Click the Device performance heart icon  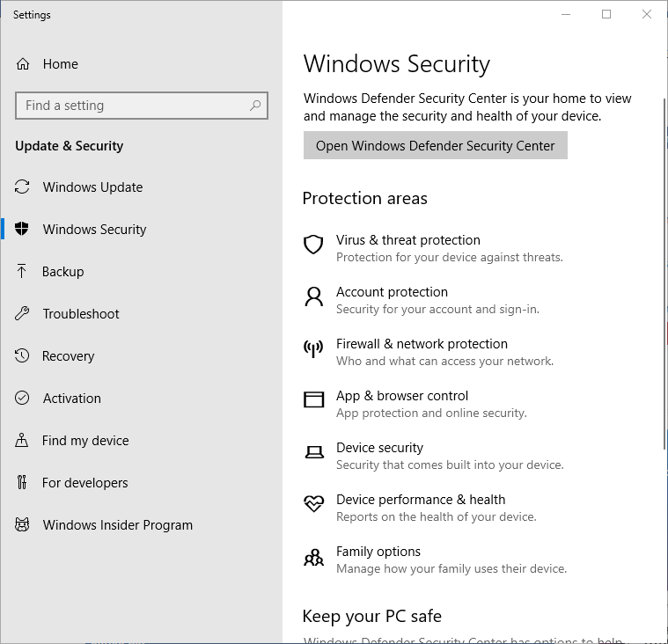coord(314,504)
